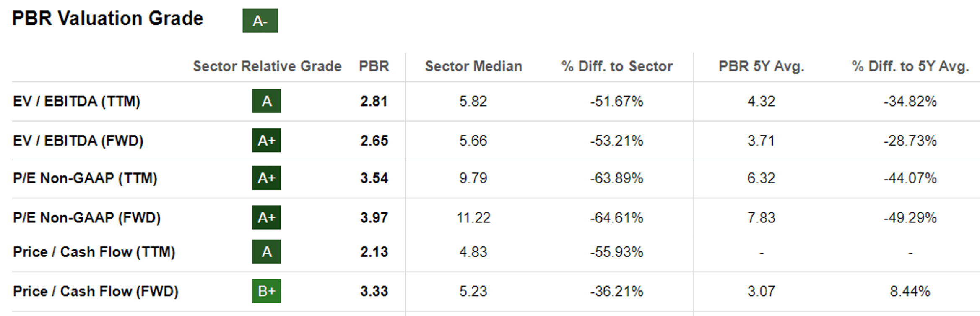Click the P/E Non-GAAP (TTM) A+ badge

[266, 178]
